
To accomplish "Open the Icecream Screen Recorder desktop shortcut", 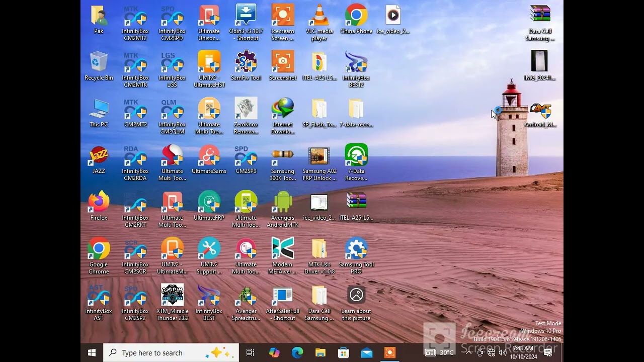I will [x=282, y=16].
